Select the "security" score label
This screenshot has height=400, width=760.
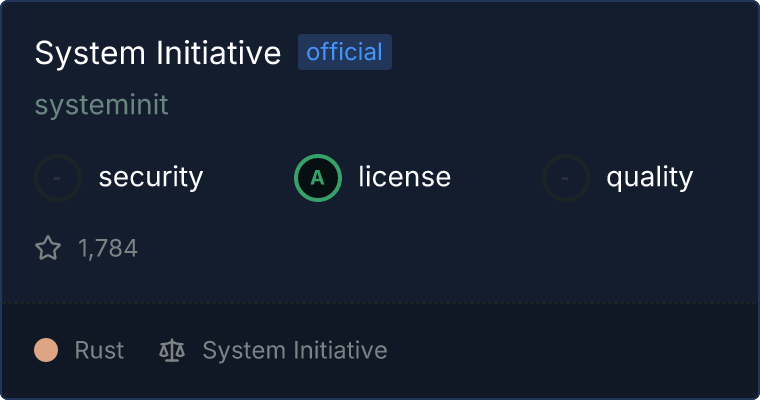pos(150,178)
